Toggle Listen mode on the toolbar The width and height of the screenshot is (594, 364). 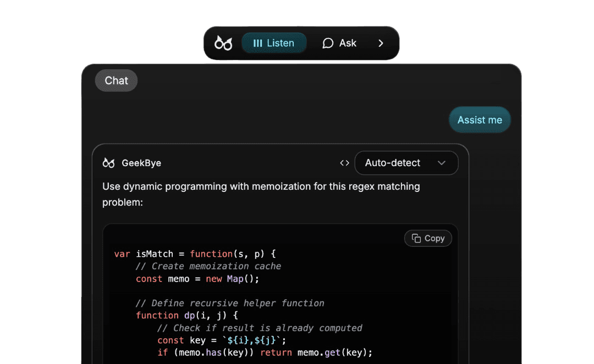click(x=274, y=43)
